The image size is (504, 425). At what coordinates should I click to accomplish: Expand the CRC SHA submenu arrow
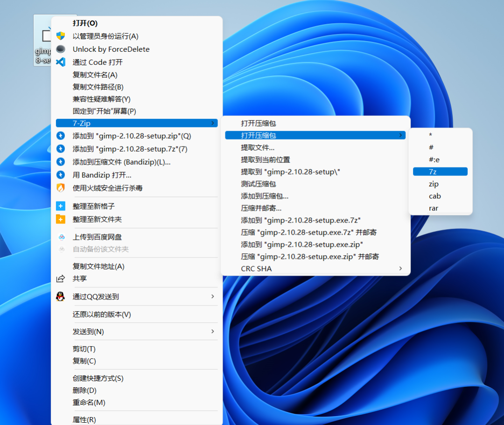coord(400,269)
